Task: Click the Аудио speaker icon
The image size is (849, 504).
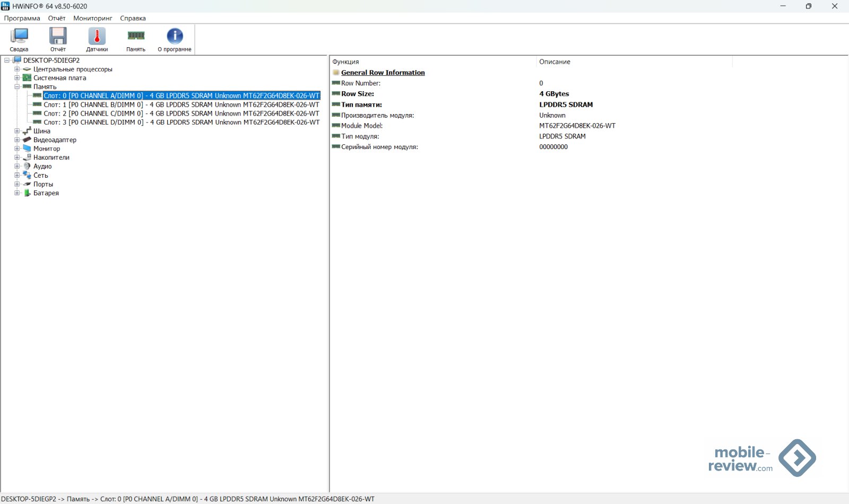Action: click(27, 166)
